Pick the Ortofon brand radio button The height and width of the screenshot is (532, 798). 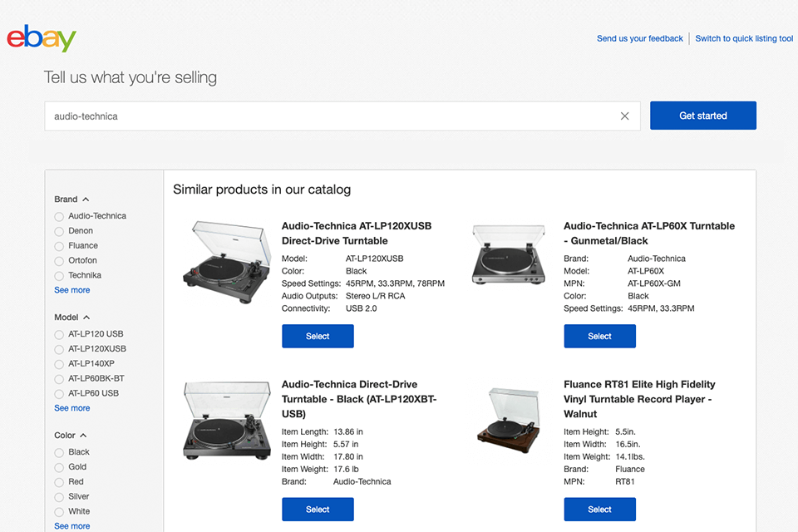click(59, 261)
